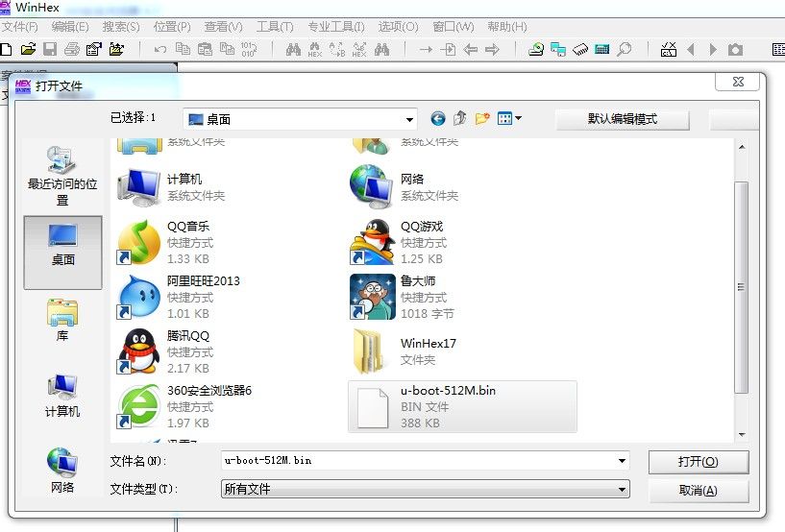Select 网络 in places sidebar

pyautogui.click(x=62, y=471)
